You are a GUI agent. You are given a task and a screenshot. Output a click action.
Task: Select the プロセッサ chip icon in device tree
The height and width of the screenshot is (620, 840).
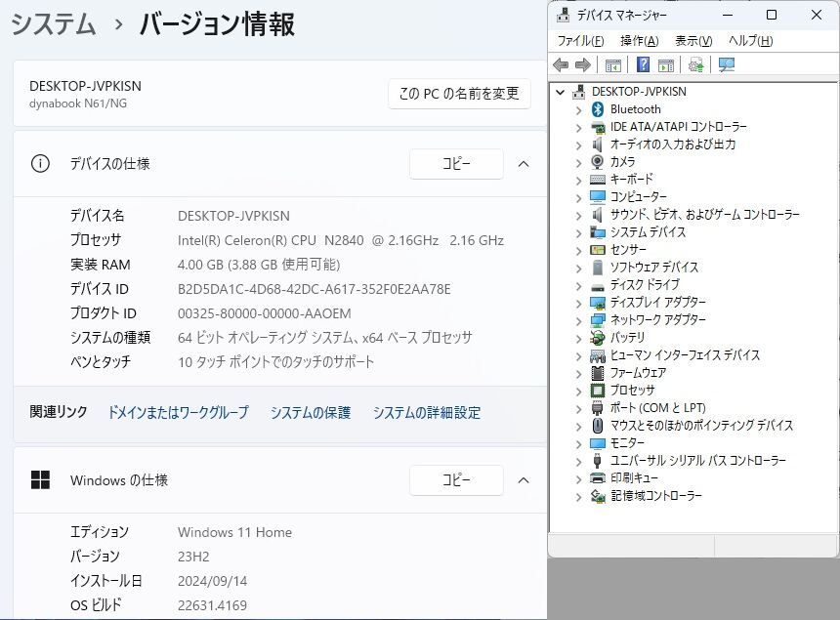coord(598,391)
